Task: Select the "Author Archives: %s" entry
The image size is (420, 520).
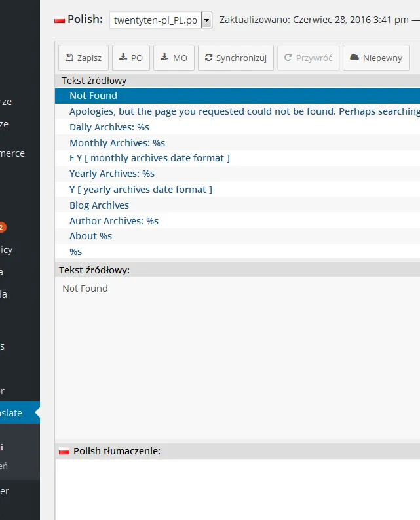Action: click(114, 221)
